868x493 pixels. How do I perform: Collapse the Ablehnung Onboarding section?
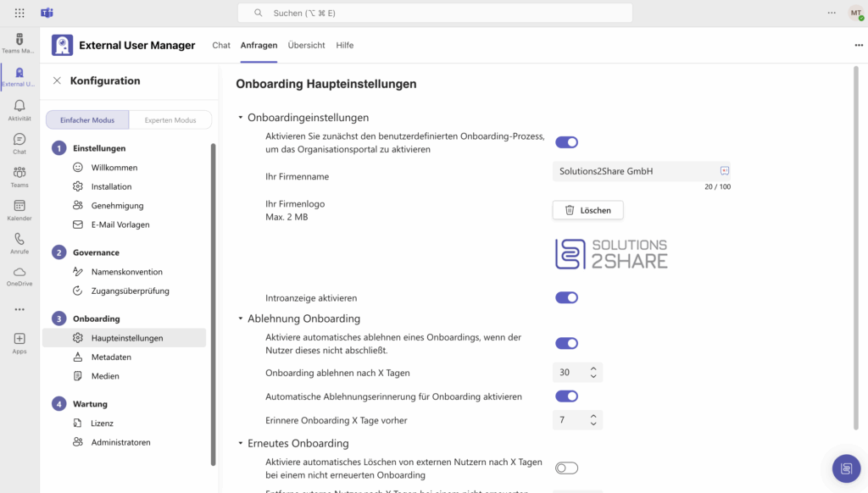point(241,319)
